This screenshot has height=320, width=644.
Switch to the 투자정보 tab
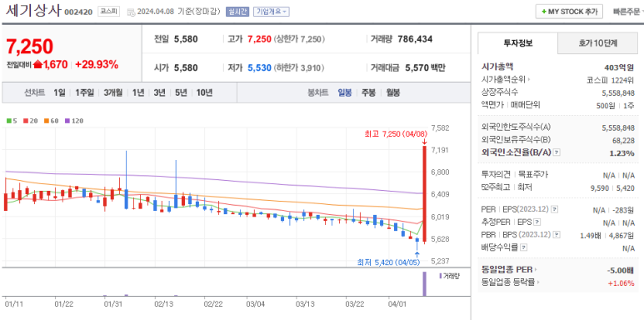[x=518, y=43]
